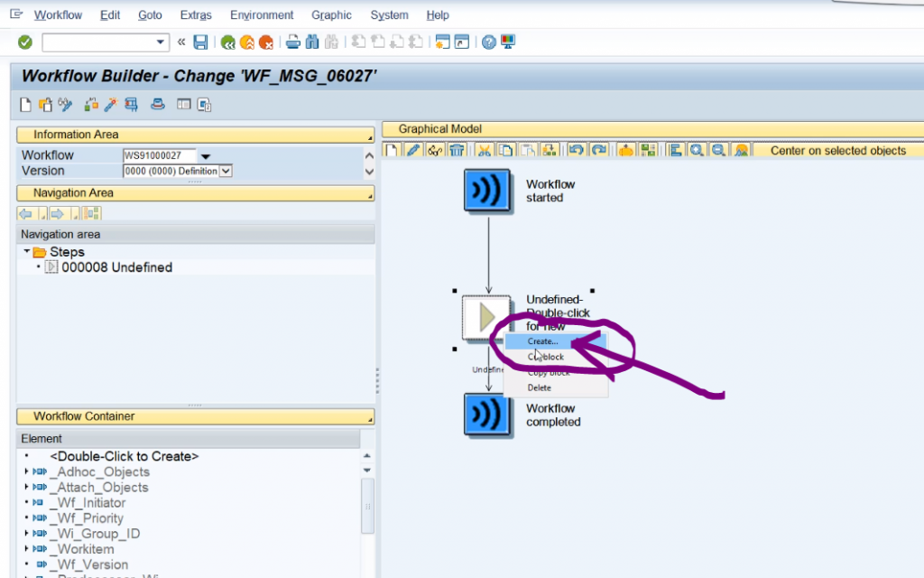The image size is (924, 578).
Task: Click the Redo arrow icon
Action: click(x=599, y=151)
